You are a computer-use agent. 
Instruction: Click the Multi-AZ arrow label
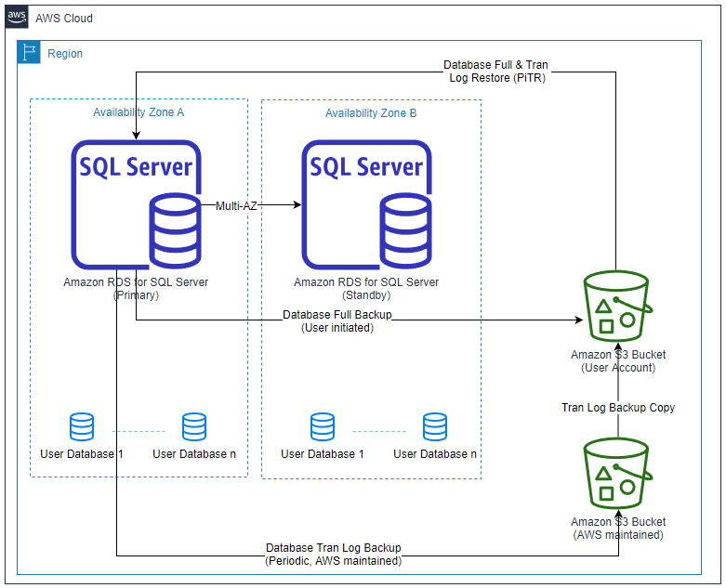[236, 205]
